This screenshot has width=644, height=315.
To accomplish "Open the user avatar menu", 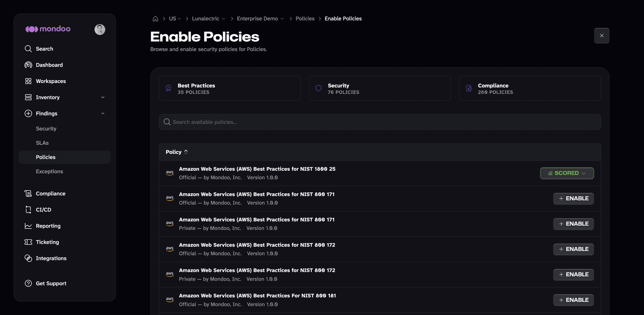I will click(100, 30).
